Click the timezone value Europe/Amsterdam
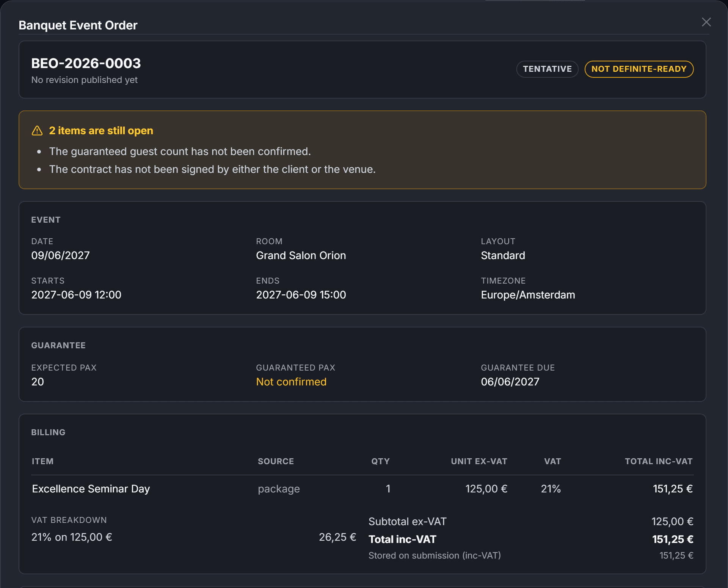Image resolution: width=728 pixels, height=588 pixels. click(x=528, y=295)
